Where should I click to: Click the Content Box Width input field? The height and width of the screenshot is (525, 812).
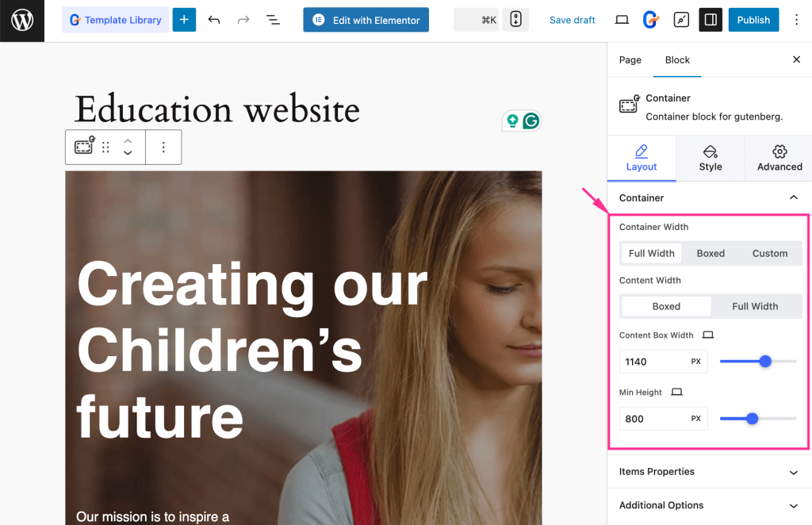click(x=655, y=361)
